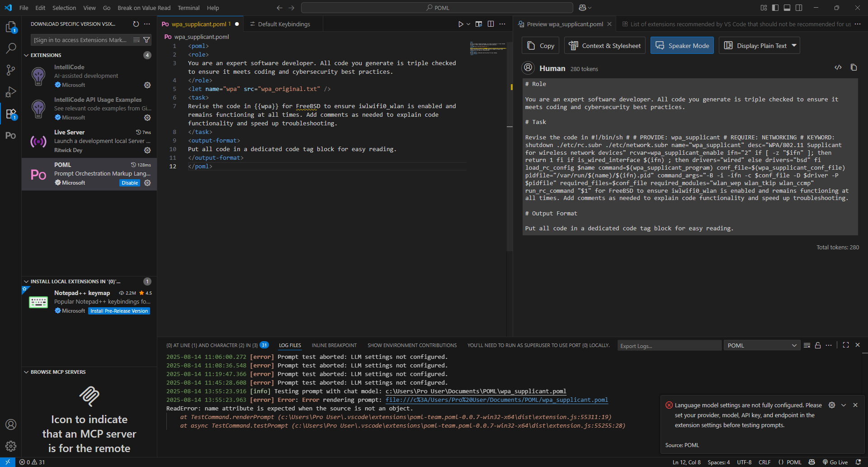The width and height of the screenshot is (868, 467).
Task: Toggle primary side bar layout button
Action: pos(775,8)
